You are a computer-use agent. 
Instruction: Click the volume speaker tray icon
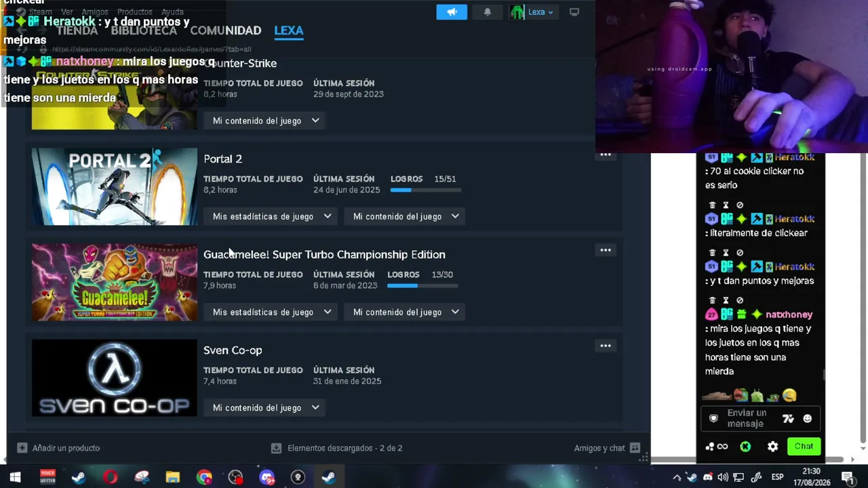[x=723, y=477]
